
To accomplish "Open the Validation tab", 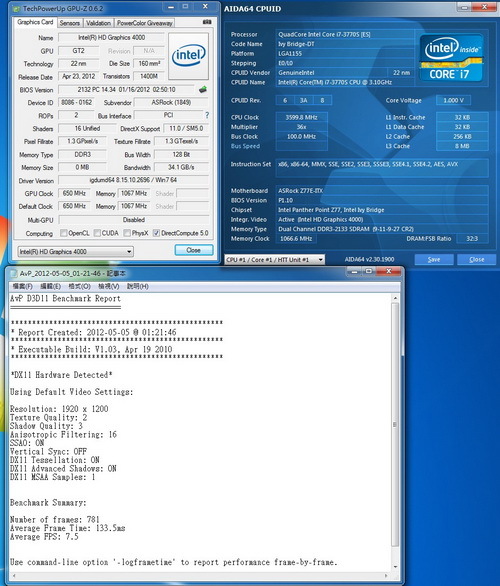I will [98, 23].
